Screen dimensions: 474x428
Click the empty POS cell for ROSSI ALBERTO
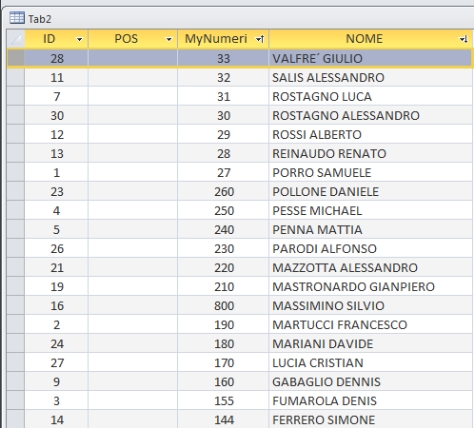click(133, 135)
